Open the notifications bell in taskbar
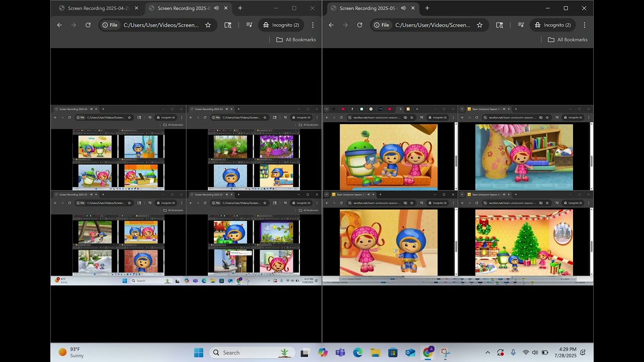Image resolution: width=644 pixels, height=362 pixels. (x=583, y=352)
